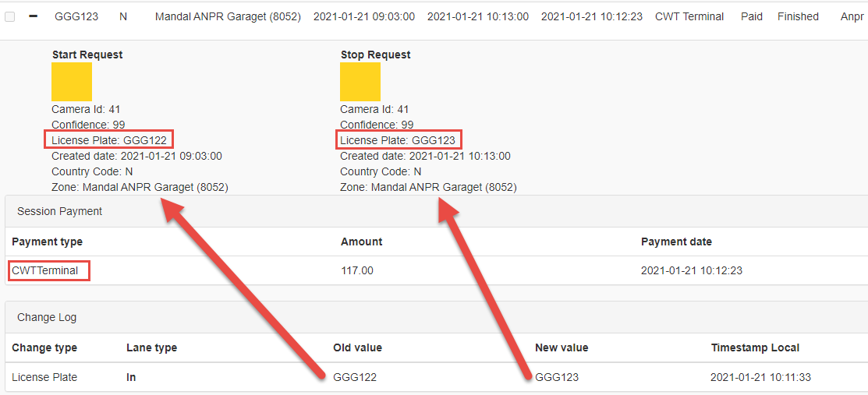Viewport: 868px width, 395px height.
Task: Click the 'Change Log' panel header
Action: pos(438,318)
